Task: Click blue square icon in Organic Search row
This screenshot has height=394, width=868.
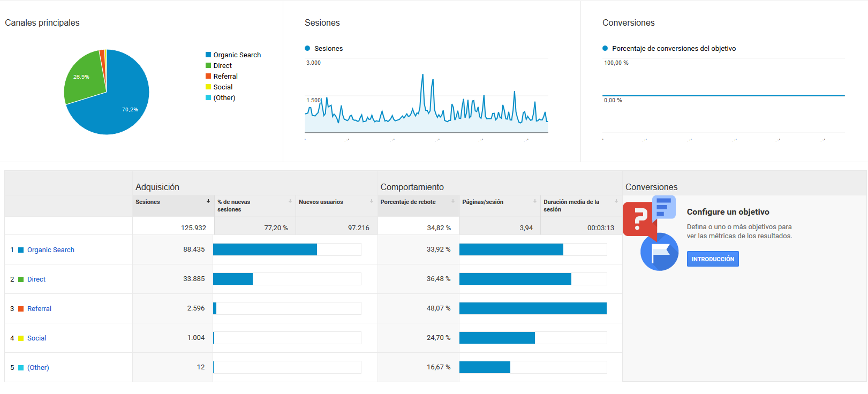Action: point(21,250)
